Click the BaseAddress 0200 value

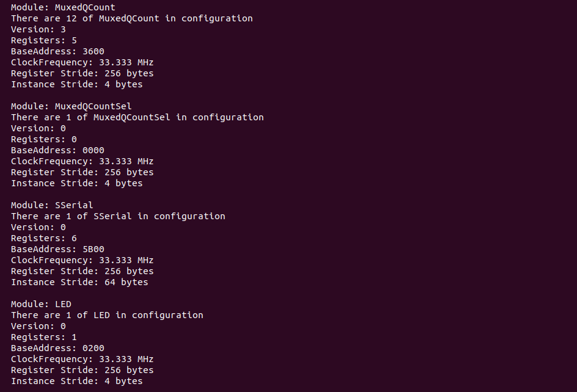(94, 348)
